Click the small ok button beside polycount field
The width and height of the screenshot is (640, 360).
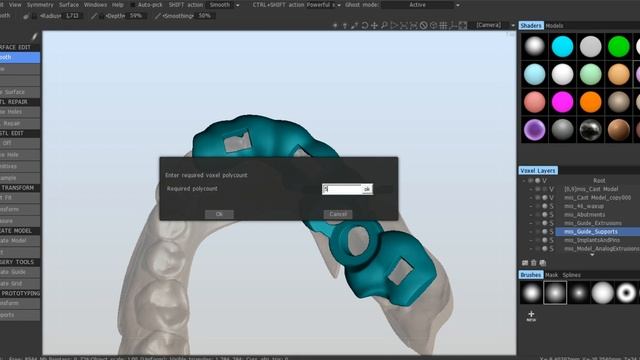[367, 189]
